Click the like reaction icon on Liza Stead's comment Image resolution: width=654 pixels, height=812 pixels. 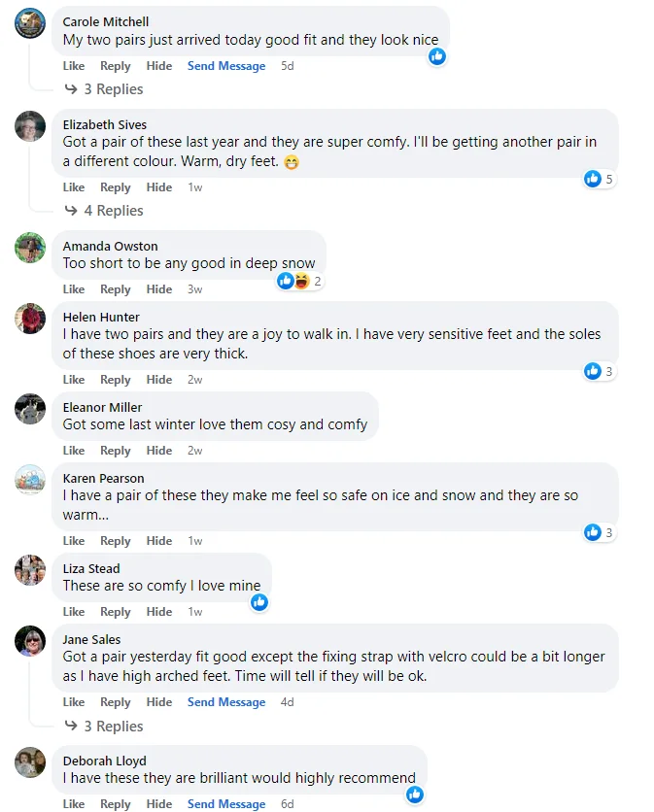[259, 602]
